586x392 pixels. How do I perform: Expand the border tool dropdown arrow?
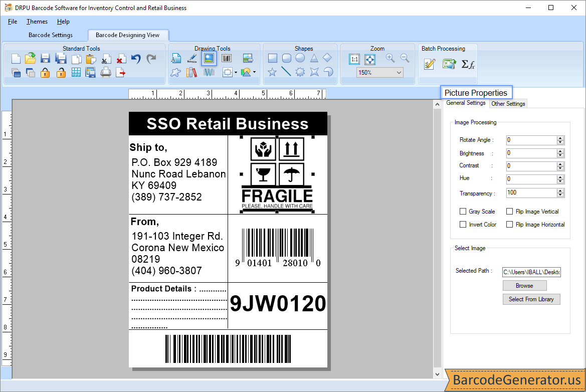236,73
